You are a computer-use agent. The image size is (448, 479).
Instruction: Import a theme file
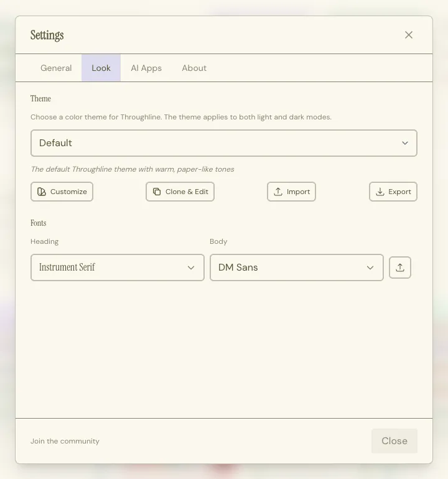pos(291,192)
